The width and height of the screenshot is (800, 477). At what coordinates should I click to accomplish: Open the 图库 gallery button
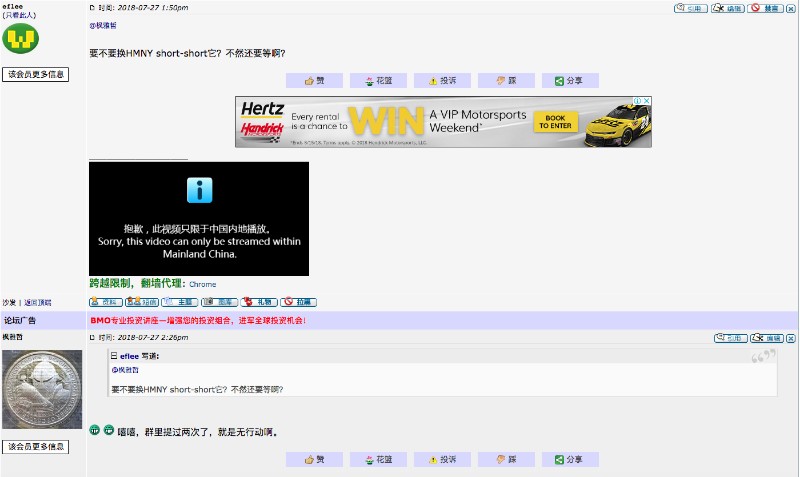pos(219,302)
